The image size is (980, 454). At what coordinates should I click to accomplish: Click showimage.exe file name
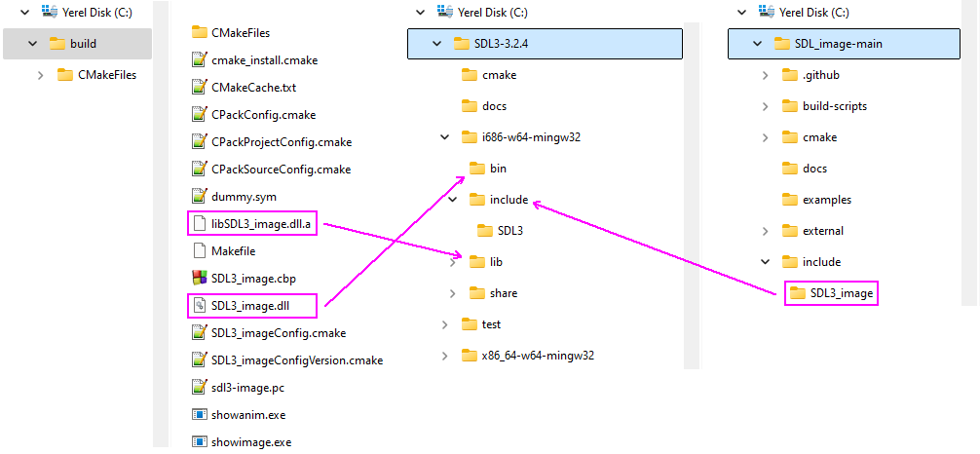(x=252, y=442)
